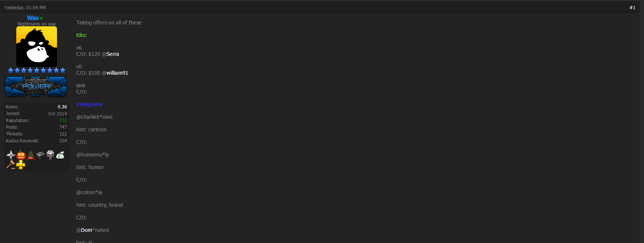
Task: Click the Halloween pumpkin award badge
Action: [21, 155]
